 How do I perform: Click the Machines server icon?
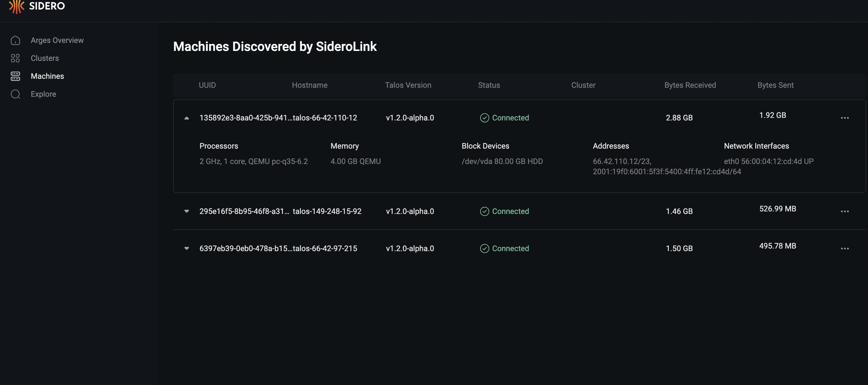click(15, 76)
